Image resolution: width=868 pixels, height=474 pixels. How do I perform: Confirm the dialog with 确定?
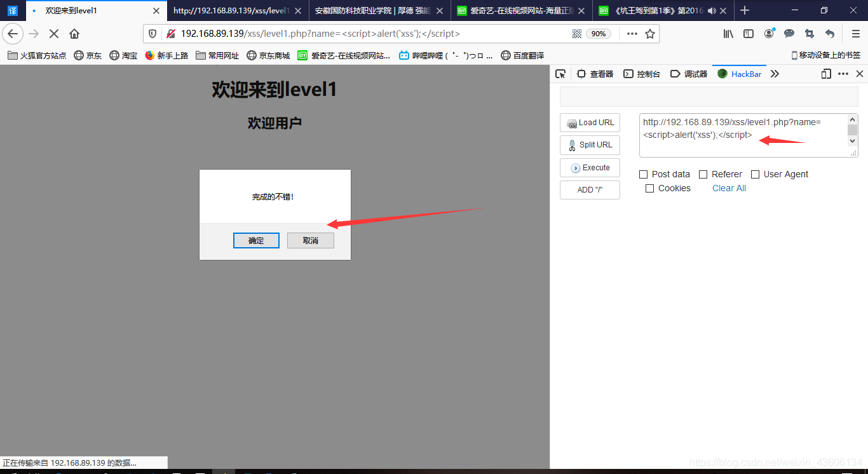[256, 240]
